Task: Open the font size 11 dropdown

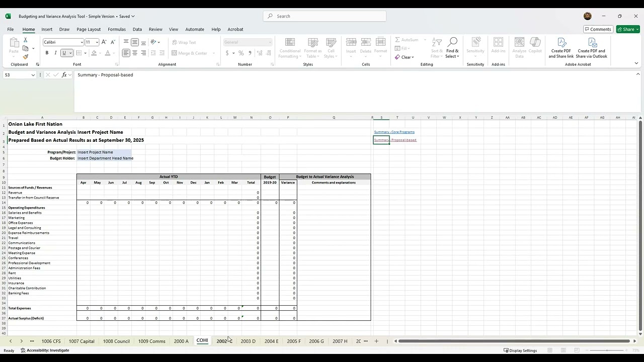Action: [x=97, y=42]
